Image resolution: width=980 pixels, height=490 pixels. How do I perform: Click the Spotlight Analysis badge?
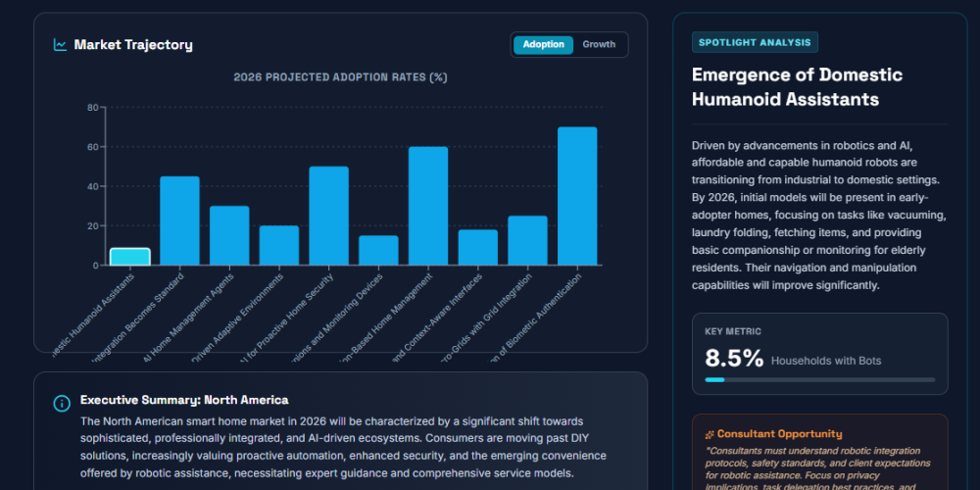click(x=755, y=42)
